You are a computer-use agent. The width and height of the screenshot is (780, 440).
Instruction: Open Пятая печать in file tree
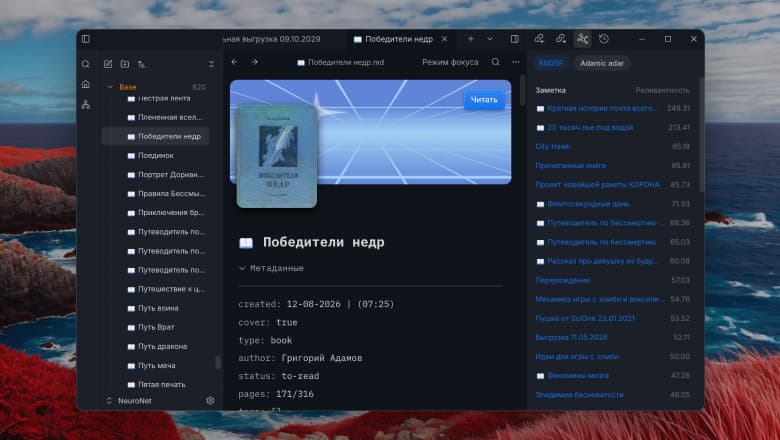(161, 384)
